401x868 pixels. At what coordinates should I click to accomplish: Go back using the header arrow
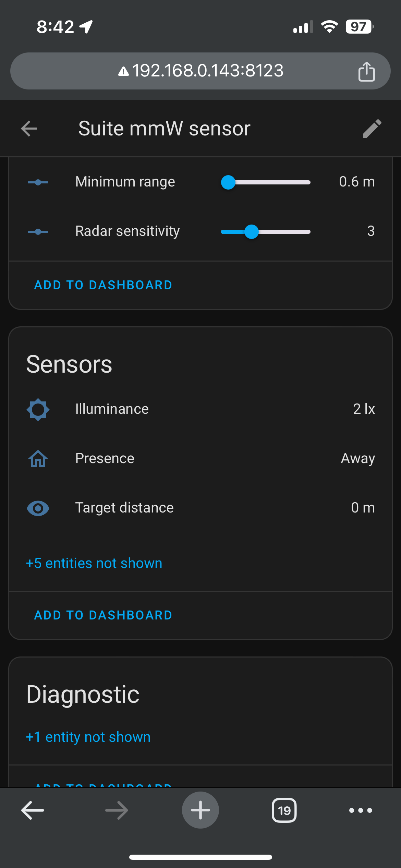point(29,129)
